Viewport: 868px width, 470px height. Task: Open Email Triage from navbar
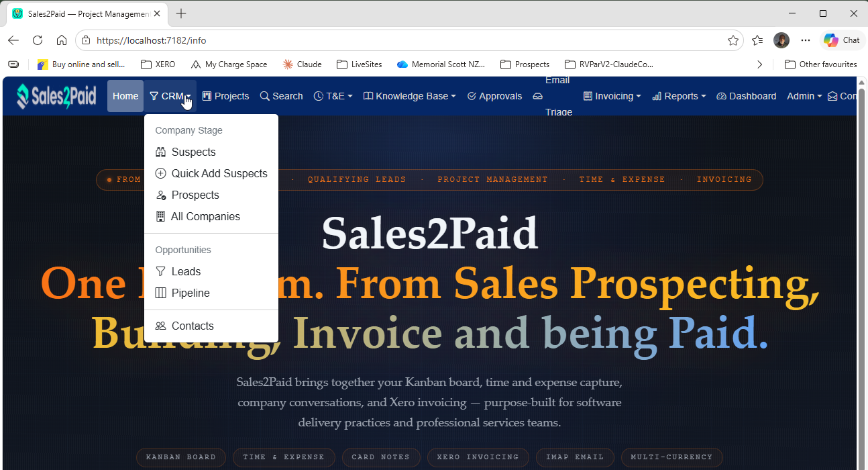(552, 96)
